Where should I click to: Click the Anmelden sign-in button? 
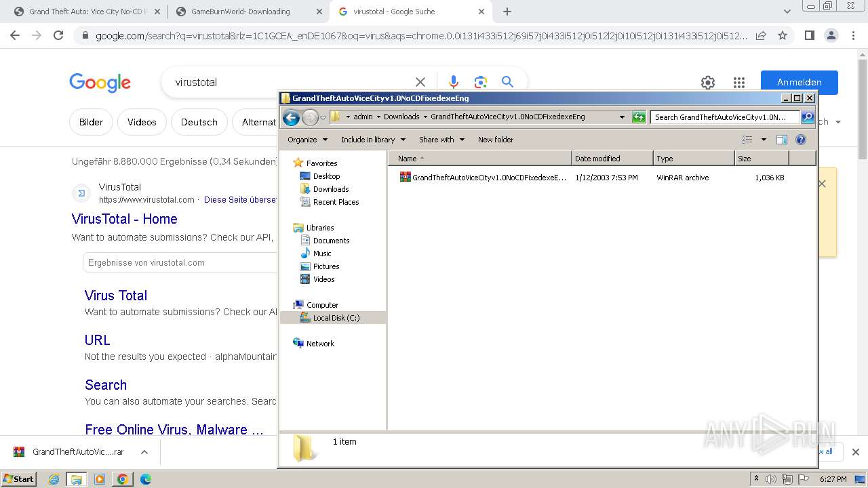coord(800,83)
